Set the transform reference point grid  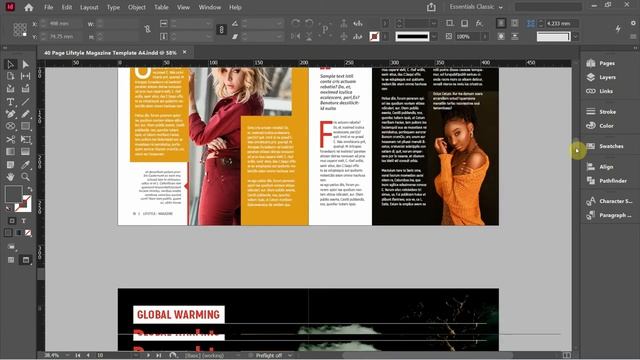pyautogui.click(x=20, y=30)
